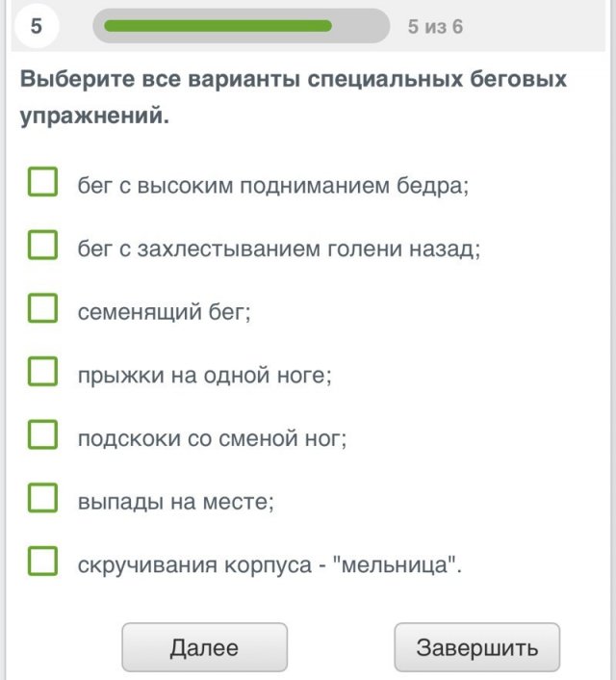The width and height of the screenshot is (616, 680).
Task: Enable the 'семенящий бег' checkbox
Action: (x=43, y=308)
